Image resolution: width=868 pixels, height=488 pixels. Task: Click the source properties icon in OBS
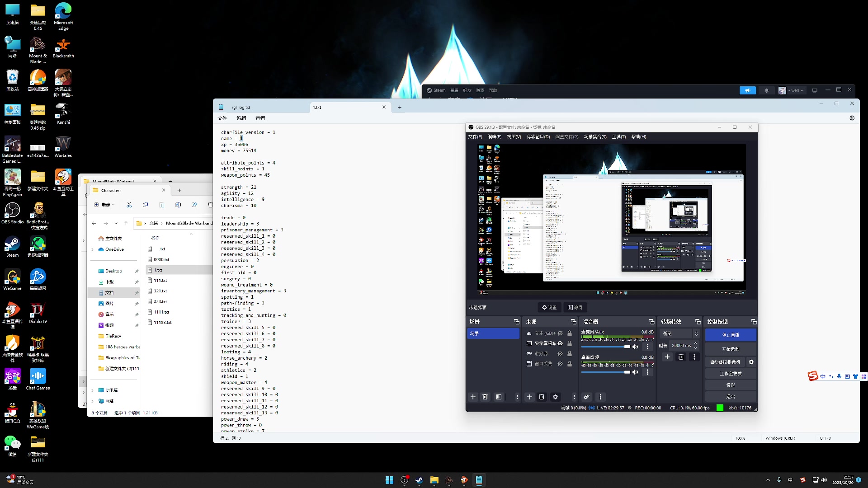(x=555, y=397)
